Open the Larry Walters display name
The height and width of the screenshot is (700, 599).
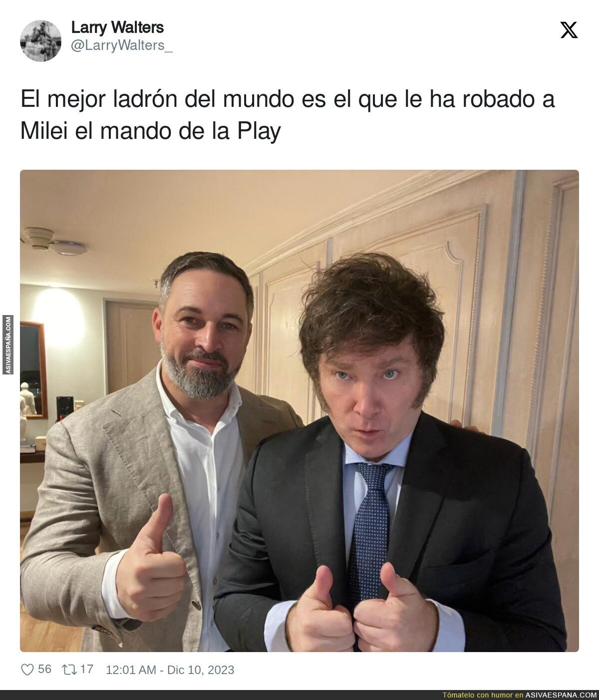tap(117, 27)
